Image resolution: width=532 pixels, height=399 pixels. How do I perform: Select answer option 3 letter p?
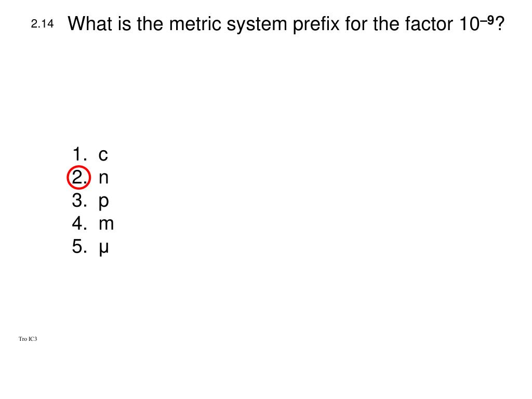click(103, 203)
